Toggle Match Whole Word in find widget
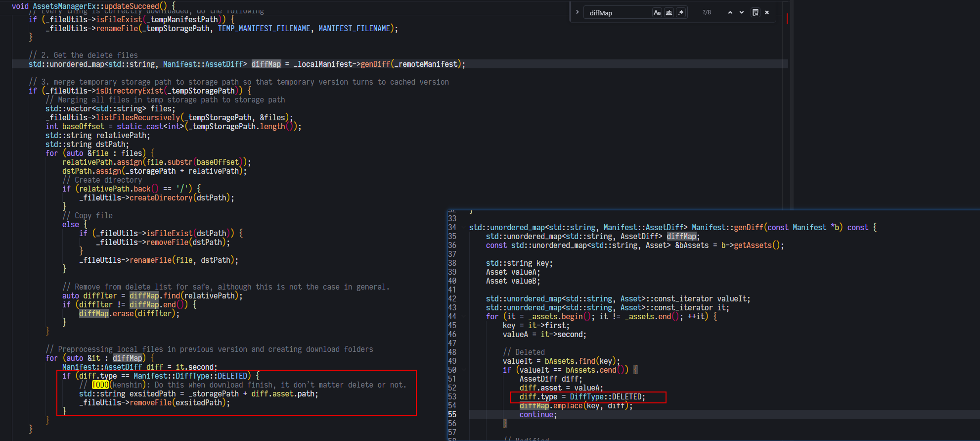This screenshot has height=441, width=980. [669, 12]
